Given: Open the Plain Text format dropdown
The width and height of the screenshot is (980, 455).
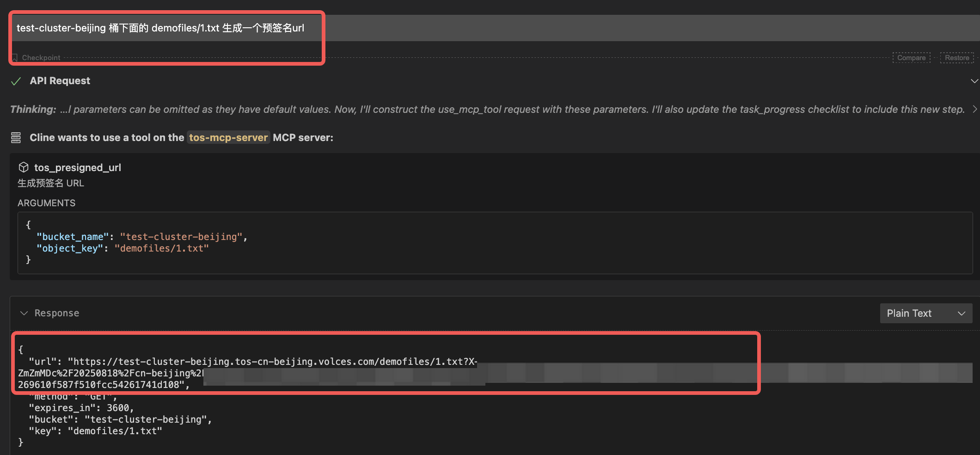Looking at the screenshot, I should point(925,314).
